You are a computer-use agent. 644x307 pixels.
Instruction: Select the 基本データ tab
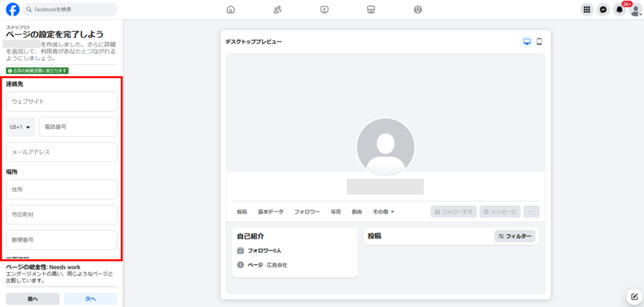click(270, 212)
